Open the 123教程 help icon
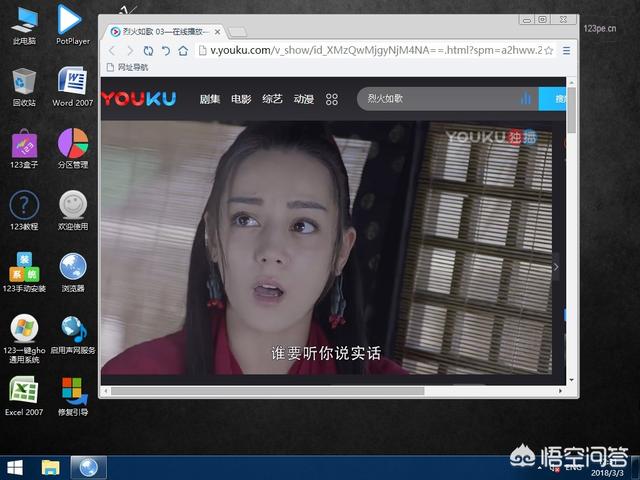The width and height of the screenshot is (640, 480). [24, 210]
